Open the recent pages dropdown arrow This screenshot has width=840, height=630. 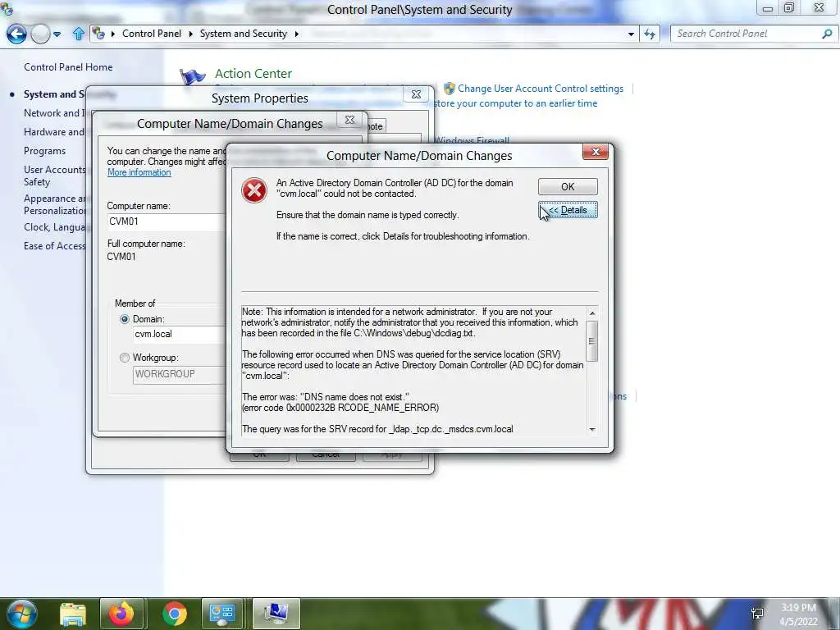(57, 34)
